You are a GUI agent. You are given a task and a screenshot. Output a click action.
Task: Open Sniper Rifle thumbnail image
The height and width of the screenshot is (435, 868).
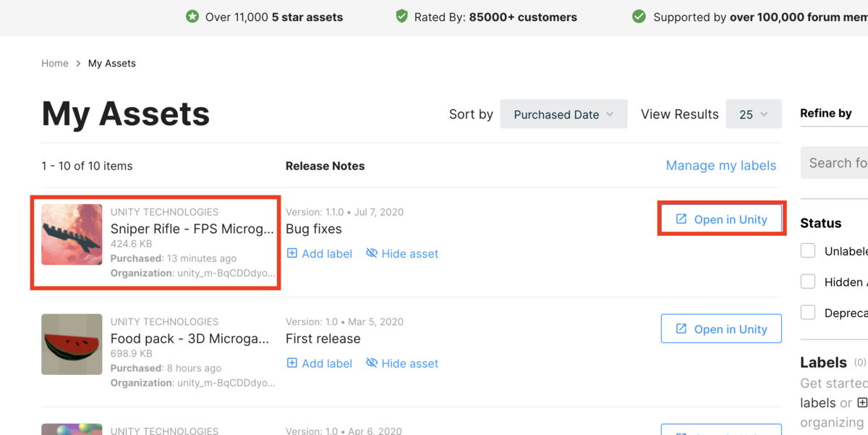pyautogui.click(x=72, y=235)
